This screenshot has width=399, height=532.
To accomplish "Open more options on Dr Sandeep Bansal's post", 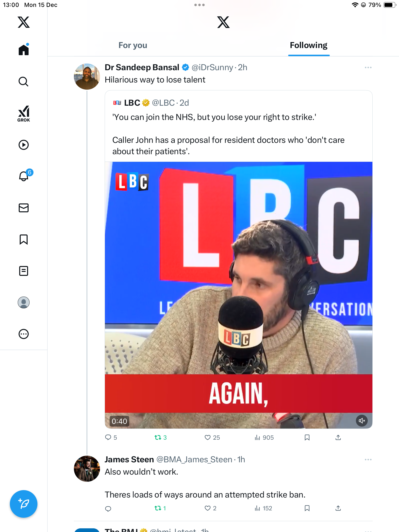I will tap(368, 67).
